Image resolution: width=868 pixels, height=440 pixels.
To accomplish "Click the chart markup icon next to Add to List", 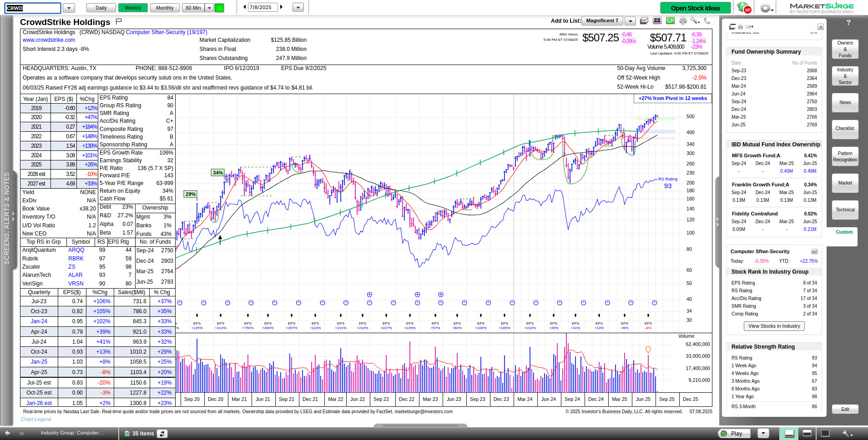I will pos(644,20).
